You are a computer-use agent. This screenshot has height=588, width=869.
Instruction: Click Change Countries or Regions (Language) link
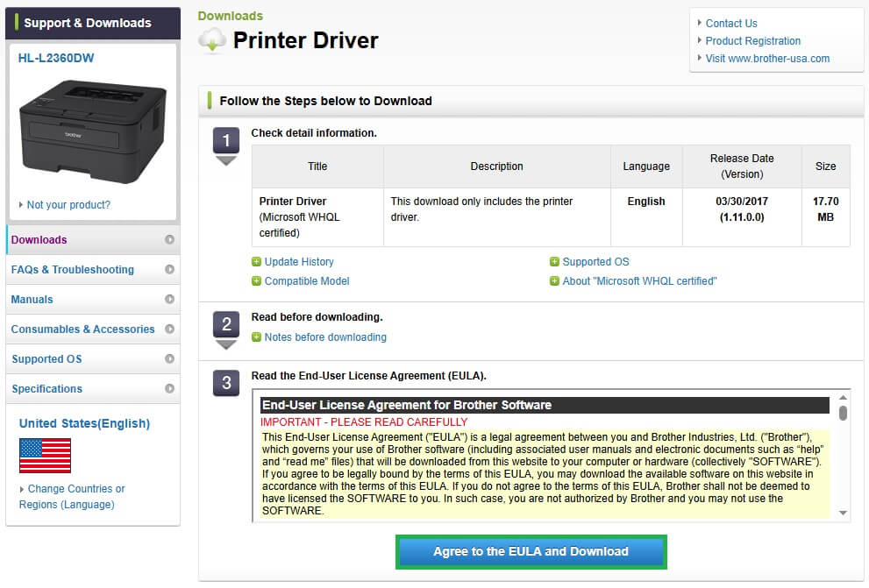point(72,497)
